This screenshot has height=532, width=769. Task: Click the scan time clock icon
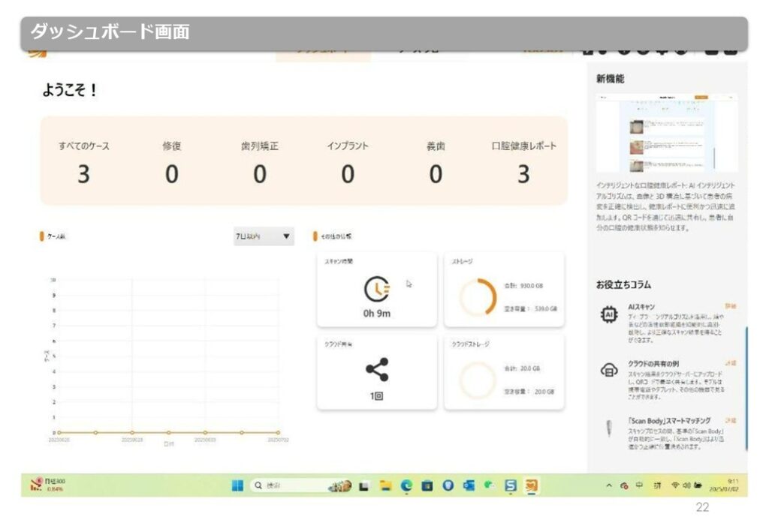point(376,290)
